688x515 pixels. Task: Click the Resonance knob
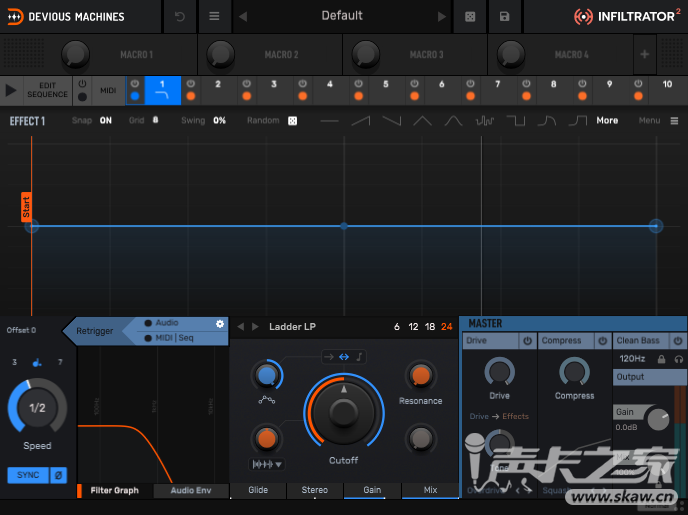pos(420,376)
